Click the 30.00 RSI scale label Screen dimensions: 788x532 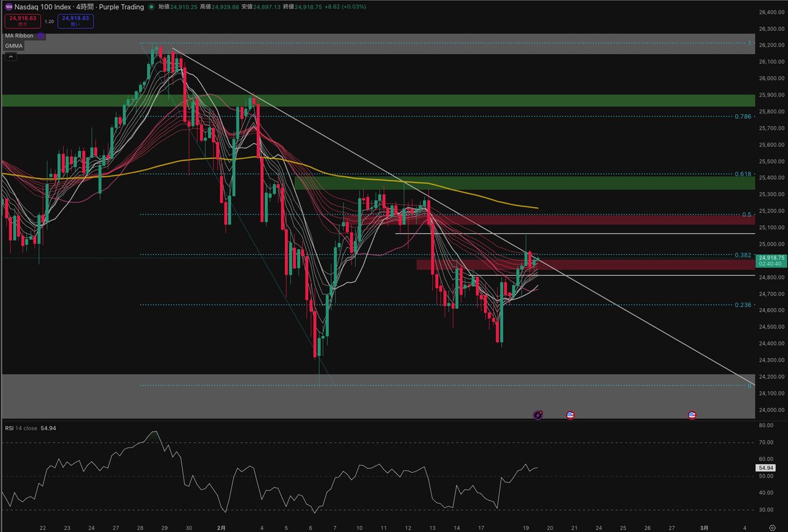765,510
